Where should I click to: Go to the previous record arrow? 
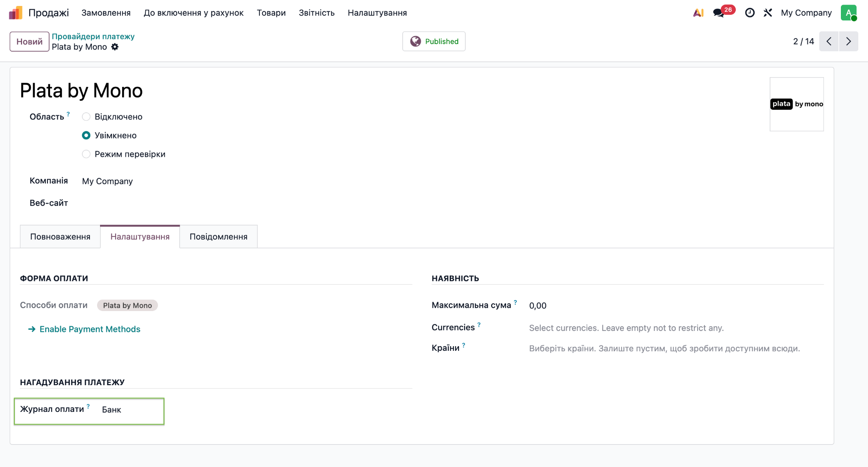829,41
